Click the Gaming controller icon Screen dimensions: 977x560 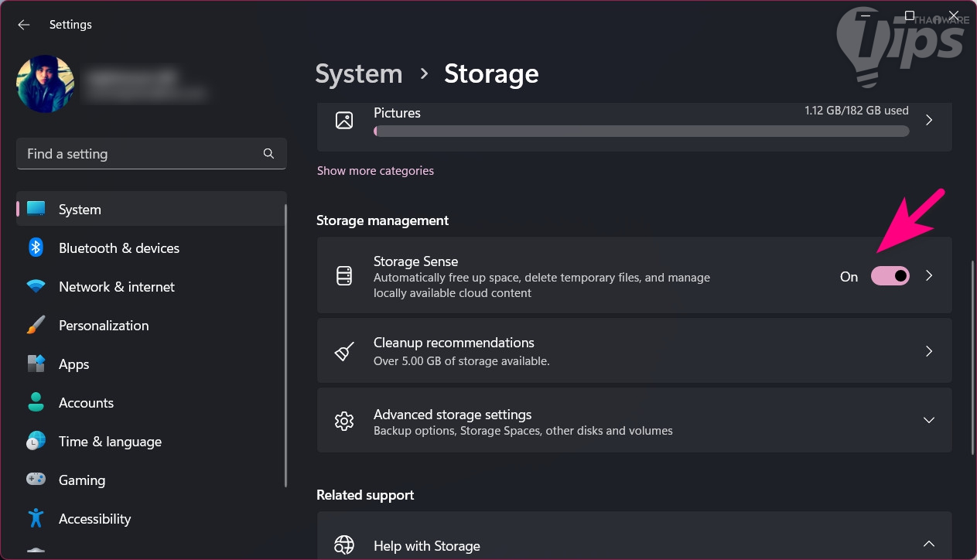pos(36,480)
